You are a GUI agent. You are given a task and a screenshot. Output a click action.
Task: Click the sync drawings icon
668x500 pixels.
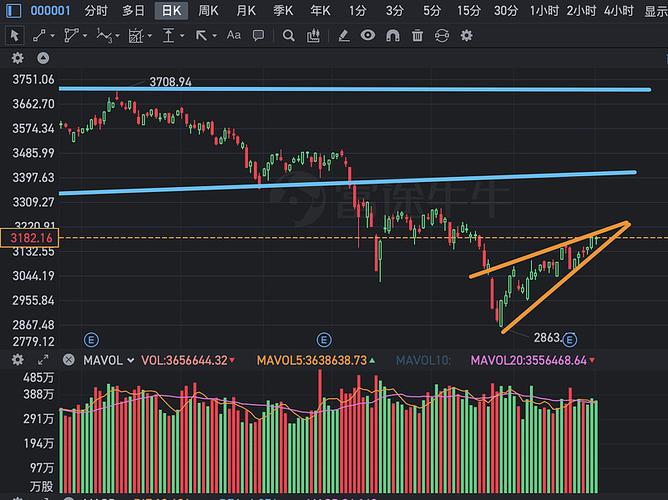click(x=442, y=36)
